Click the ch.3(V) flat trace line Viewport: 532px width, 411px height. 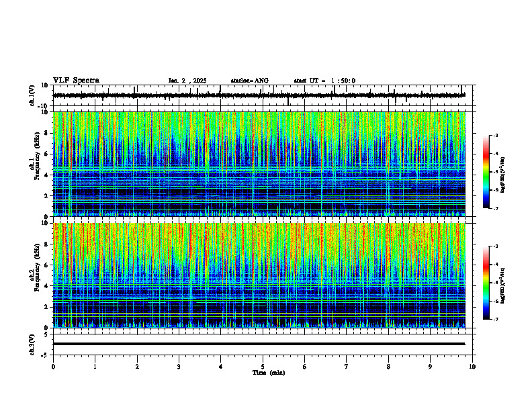click(x=259, y=344)
